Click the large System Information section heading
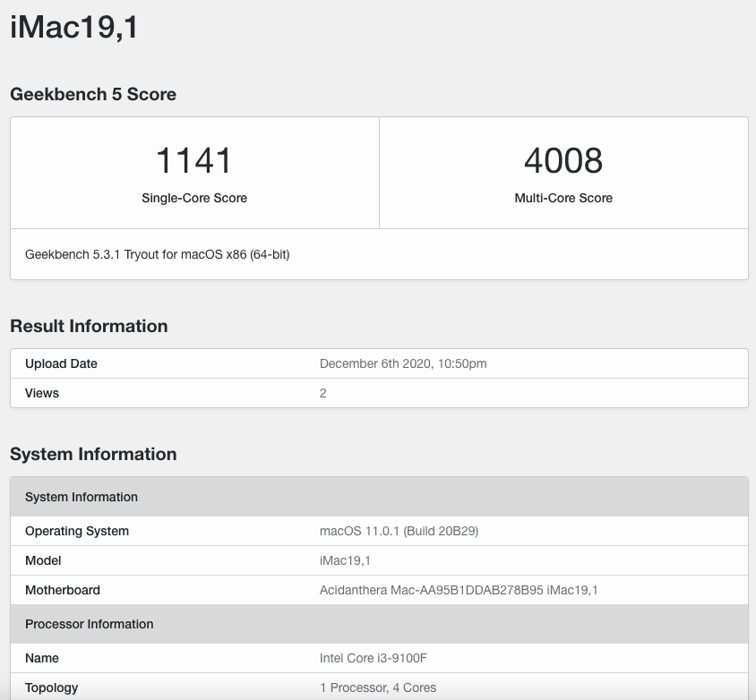The height and width of the screenshot is (700, 756). coord(93,455)
